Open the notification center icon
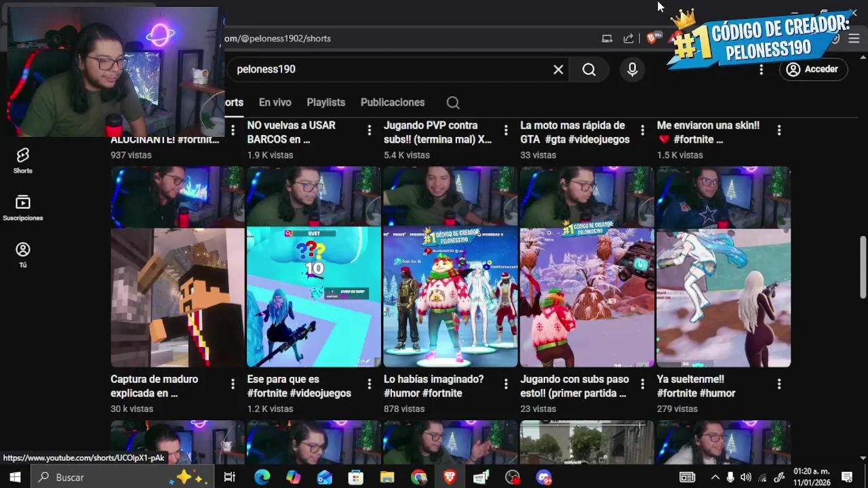The width and height of the screenshot is (868, 488). tap(847, 477)
